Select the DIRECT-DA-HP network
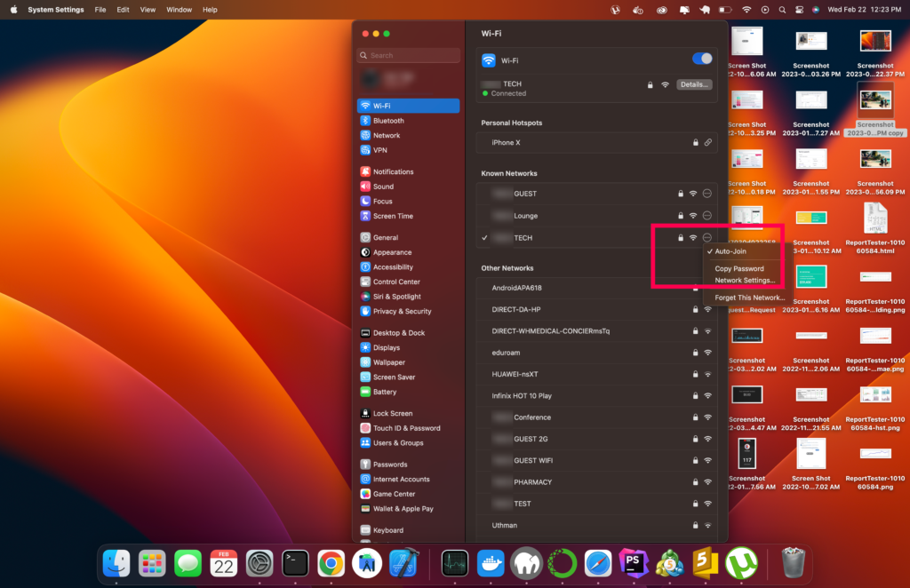Viewport: 910px width, 588px height. (x=596, y=310)
